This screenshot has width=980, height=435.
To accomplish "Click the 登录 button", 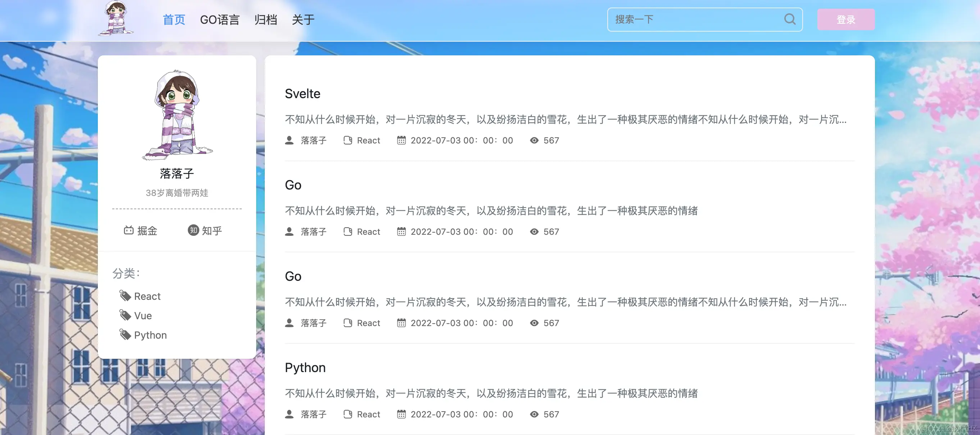I will pos(846,19).
